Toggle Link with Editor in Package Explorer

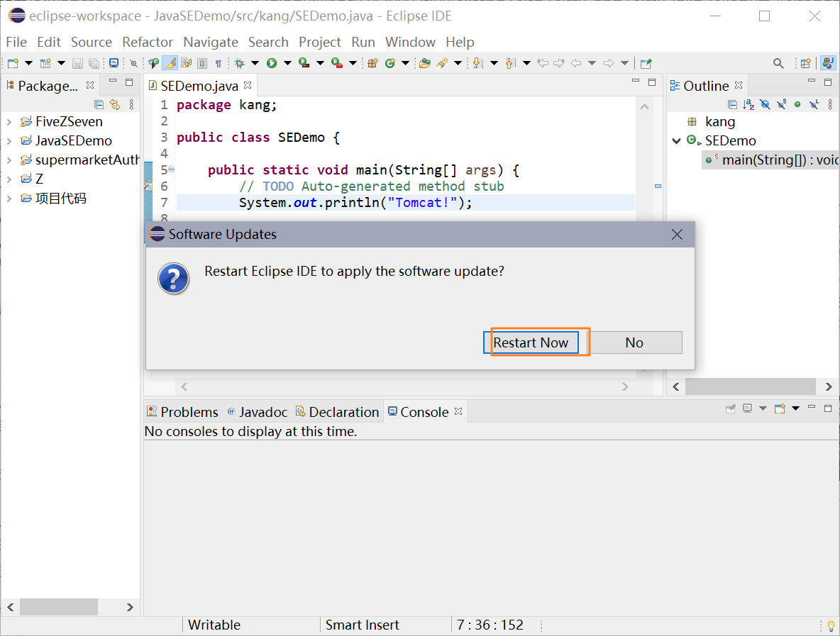click(116, 104)
